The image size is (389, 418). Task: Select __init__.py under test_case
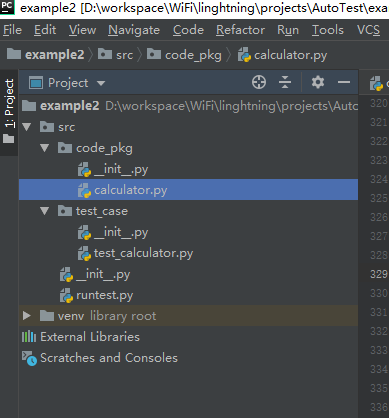click(188, 232)
